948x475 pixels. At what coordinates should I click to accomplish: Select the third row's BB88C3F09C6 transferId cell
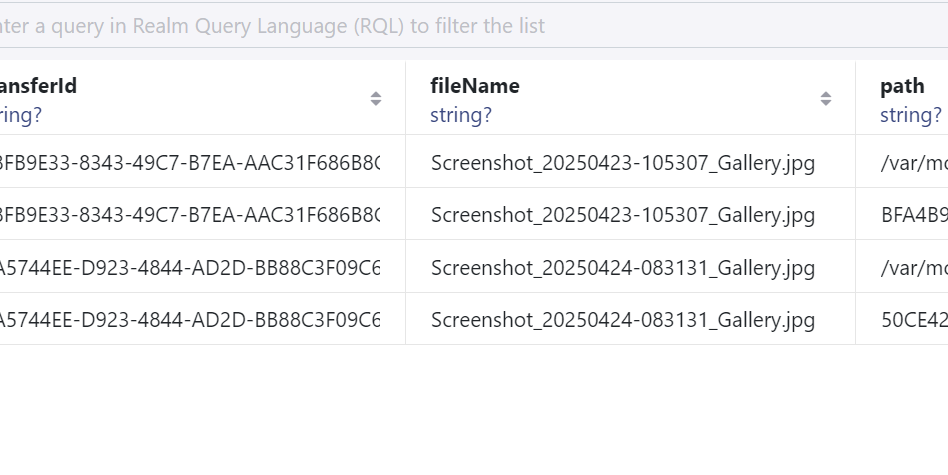click(x=190, y=268)
